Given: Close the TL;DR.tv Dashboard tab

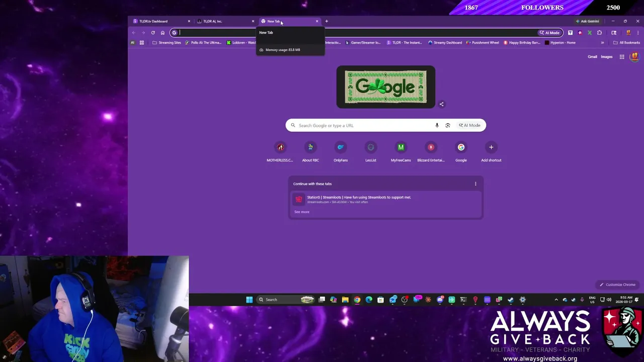Looking at the screenshot, I should coord(189,21).
